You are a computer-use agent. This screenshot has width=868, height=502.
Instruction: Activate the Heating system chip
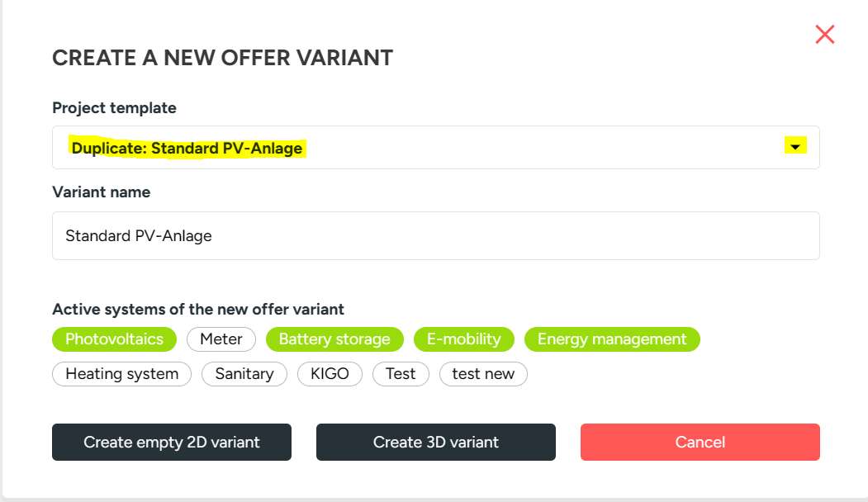121,374
